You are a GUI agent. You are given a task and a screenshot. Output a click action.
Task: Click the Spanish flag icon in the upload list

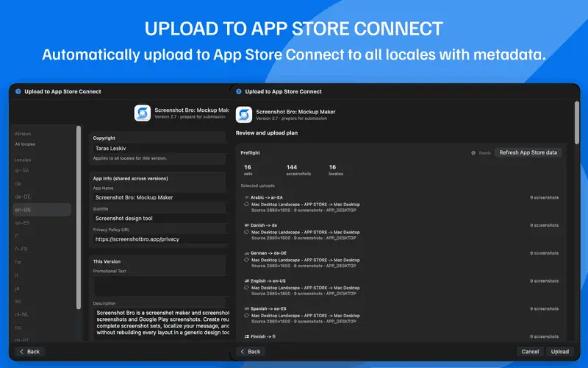point(247,308)
